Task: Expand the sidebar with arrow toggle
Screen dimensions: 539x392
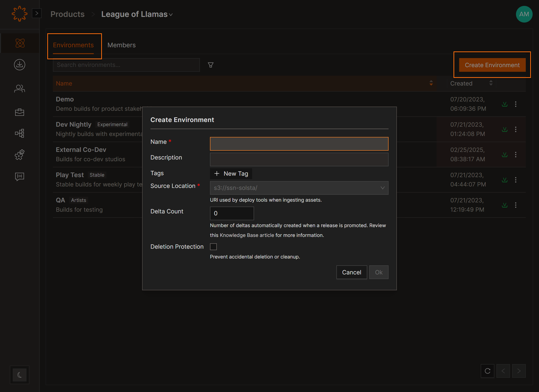Action: [37, 13]
